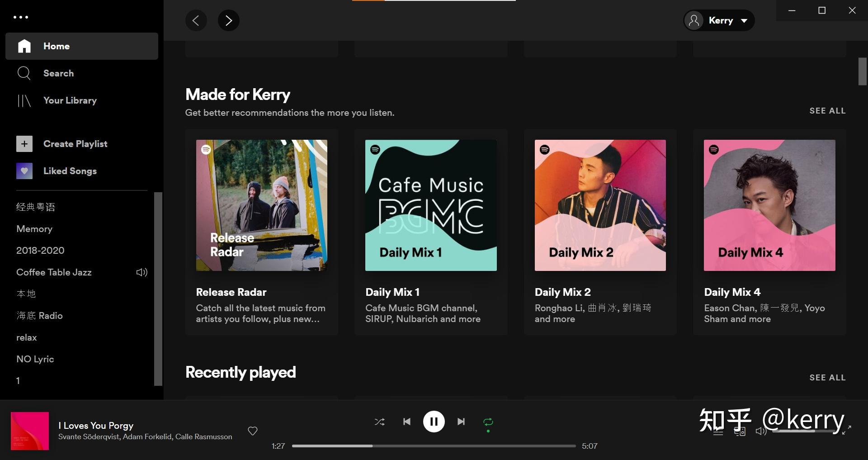Open the Kerry account dropdown

click(719, 20)
